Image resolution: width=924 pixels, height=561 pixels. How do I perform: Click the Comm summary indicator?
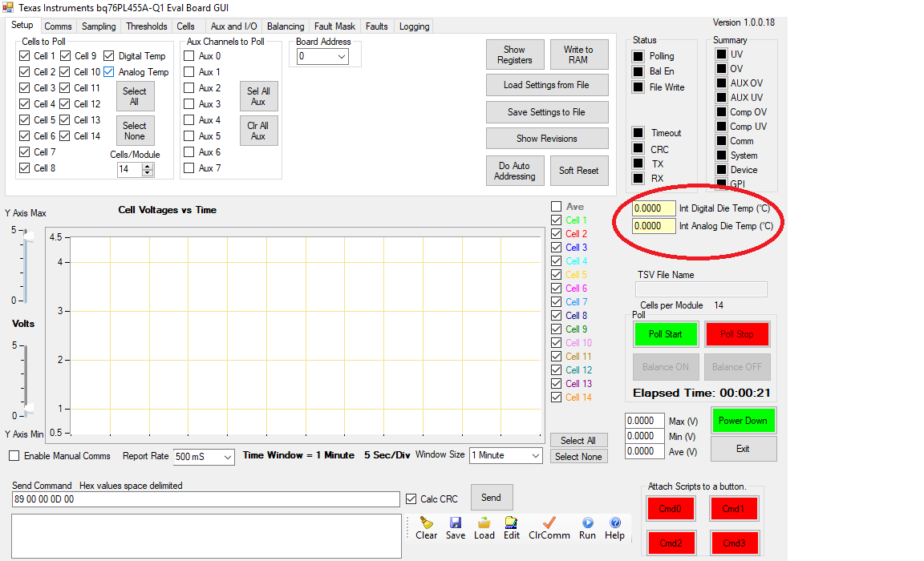pos(721,141)
